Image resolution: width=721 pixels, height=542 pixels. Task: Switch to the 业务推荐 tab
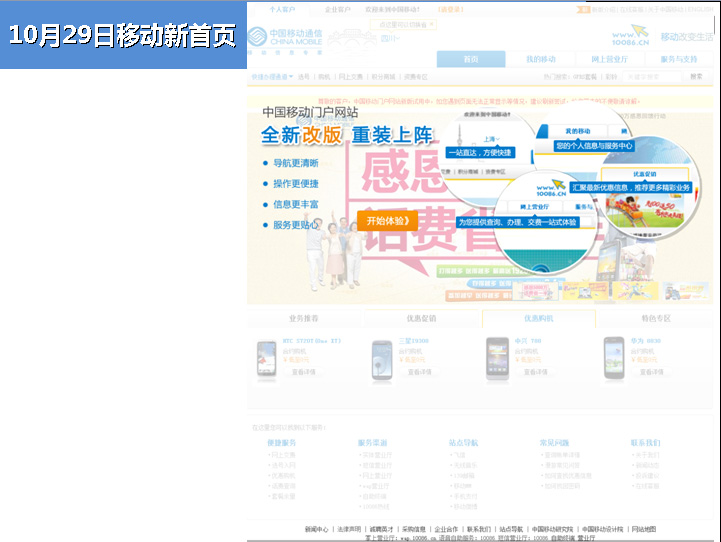click(303, 318)
